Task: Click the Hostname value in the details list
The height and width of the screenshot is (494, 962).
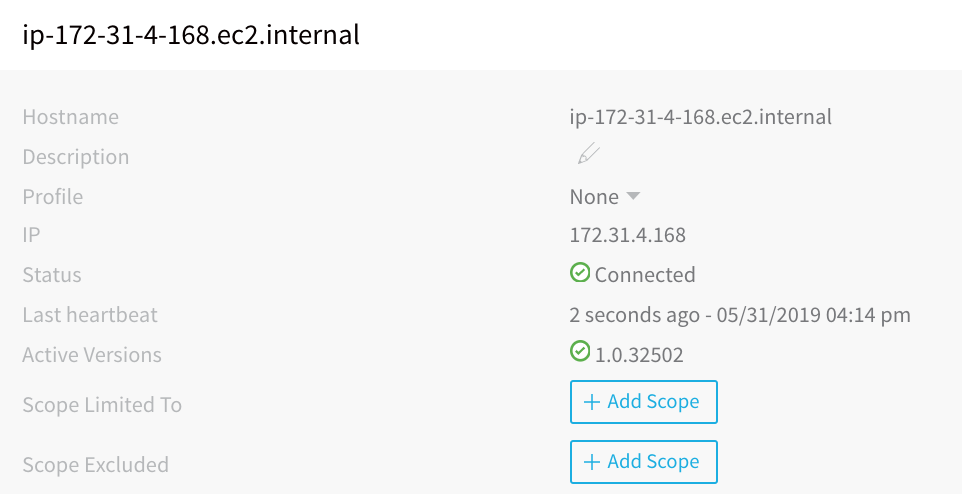Action: [701, 117]
